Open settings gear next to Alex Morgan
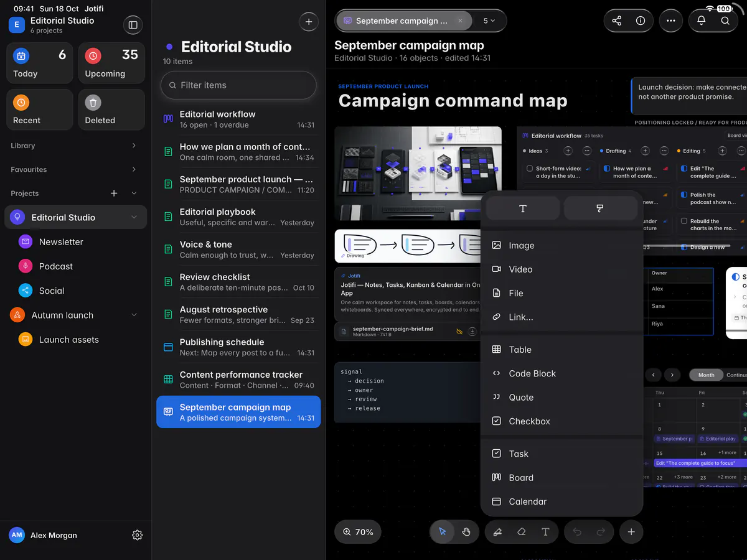 coord(138,535)
